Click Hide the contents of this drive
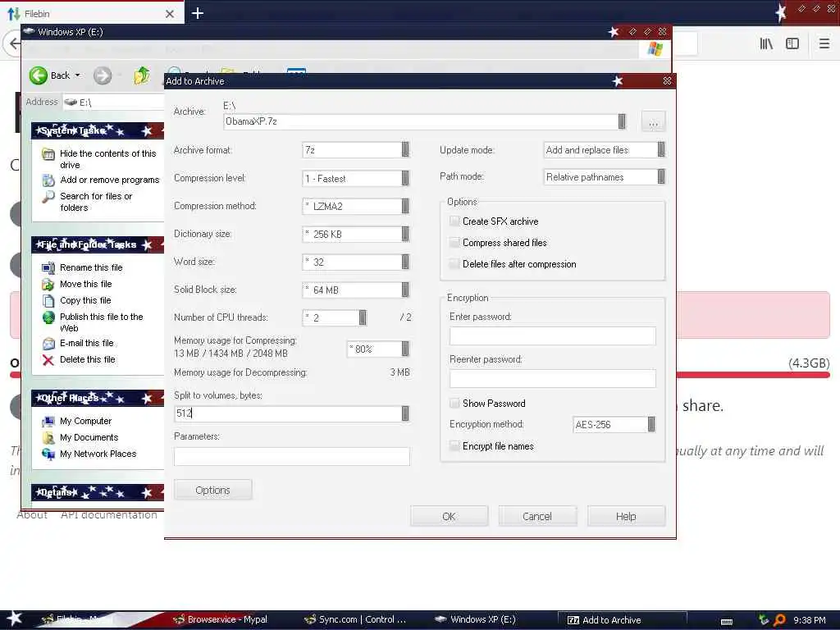Viewport: 840px width, 630px height. (x=107, y=159)
